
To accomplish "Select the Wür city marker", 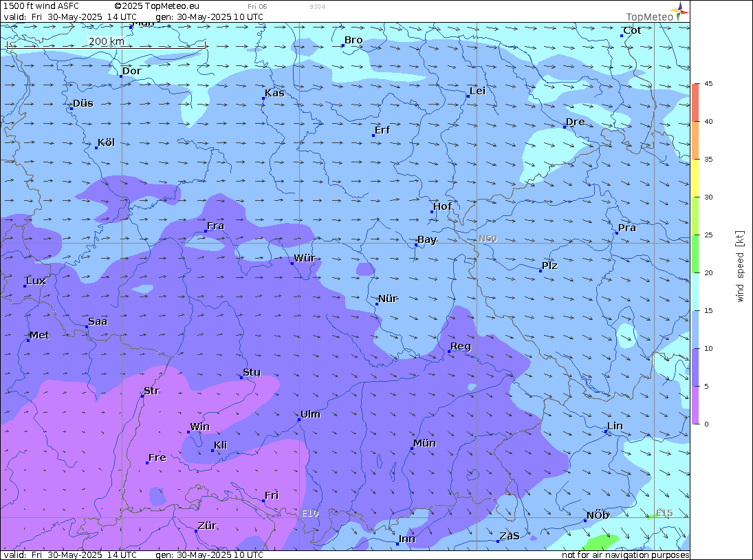I will tap(292, 263).
